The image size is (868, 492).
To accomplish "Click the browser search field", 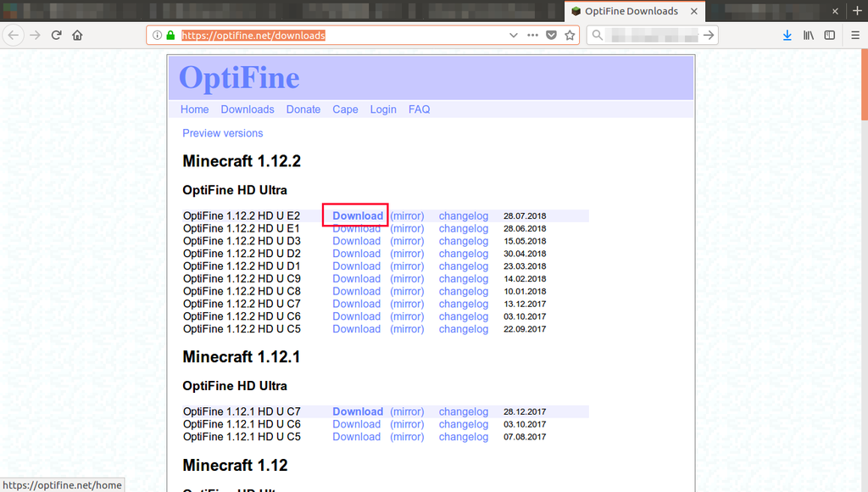I will tap(653, 36).
